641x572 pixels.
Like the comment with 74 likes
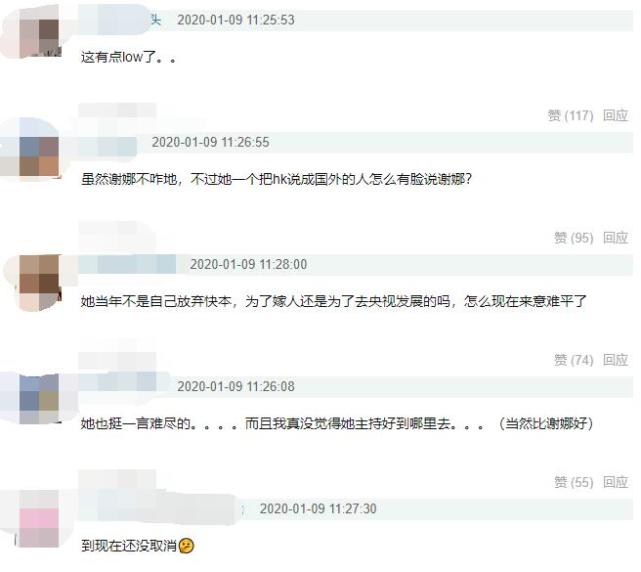[574, 360]
